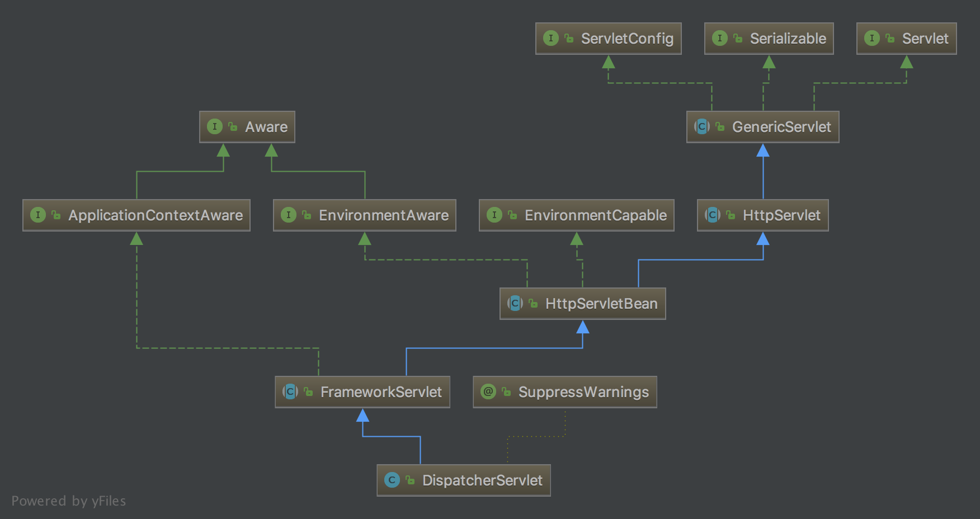
Task: Select the GenericServlet node label
Action: [x=781, y=127]
